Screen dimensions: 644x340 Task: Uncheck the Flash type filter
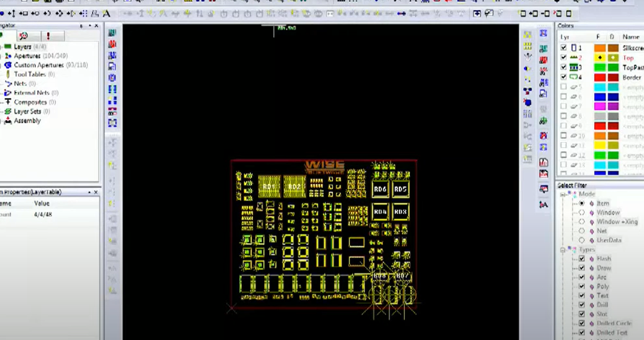[x=582, y=259]
